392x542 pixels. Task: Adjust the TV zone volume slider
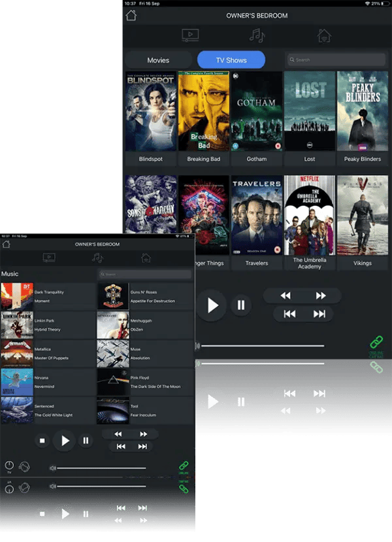(x=101, y=468)
